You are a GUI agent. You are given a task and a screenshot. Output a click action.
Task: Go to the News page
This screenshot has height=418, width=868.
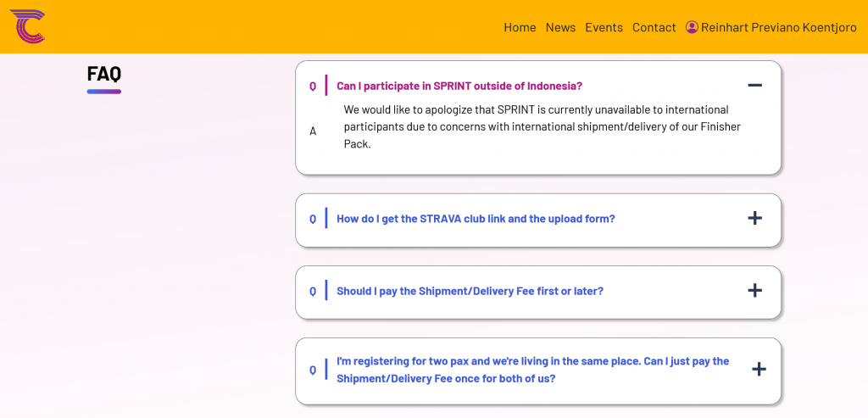coord(560,27)
